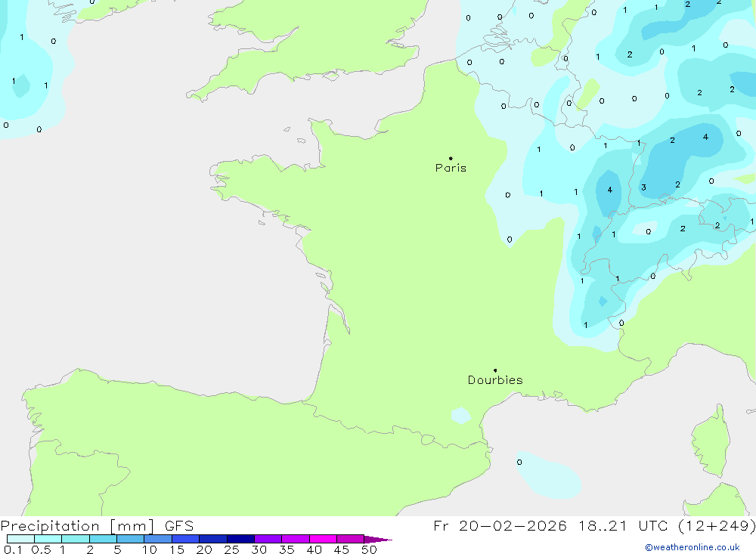The image size is (756, 554).
Task: Pick the 25–30 mm dark navy swatch
Action: [x=240, y=539]
